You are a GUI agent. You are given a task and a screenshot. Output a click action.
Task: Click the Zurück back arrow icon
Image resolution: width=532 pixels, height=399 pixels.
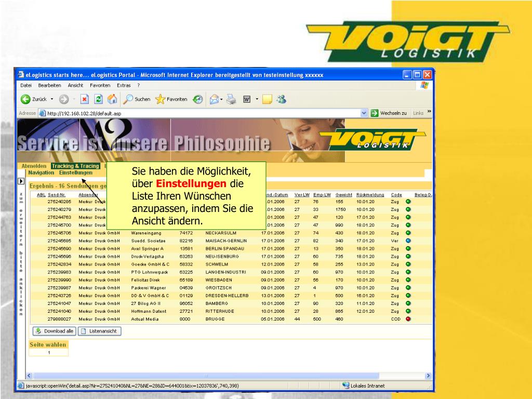[x=25, y=99]
